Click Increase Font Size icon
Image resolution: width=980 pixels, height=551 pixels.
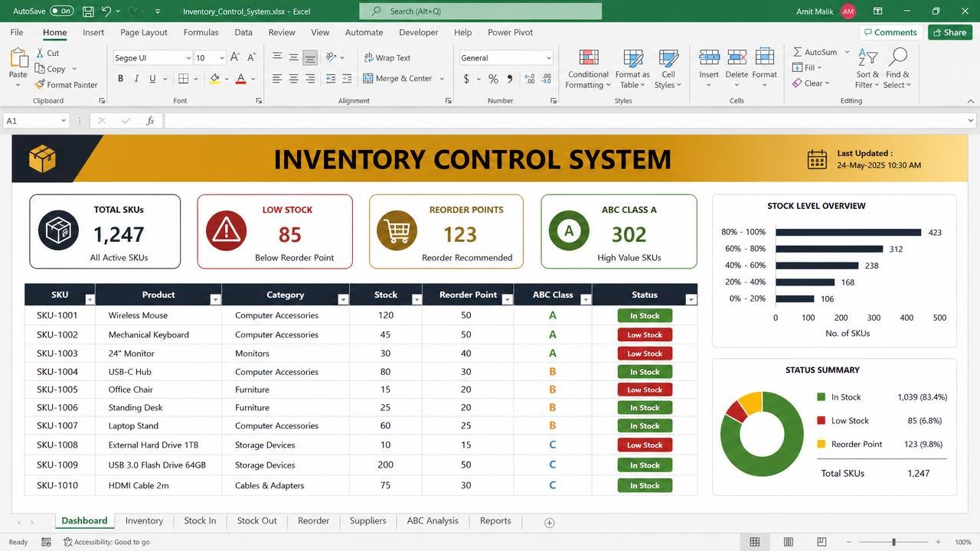coord(235,57)
